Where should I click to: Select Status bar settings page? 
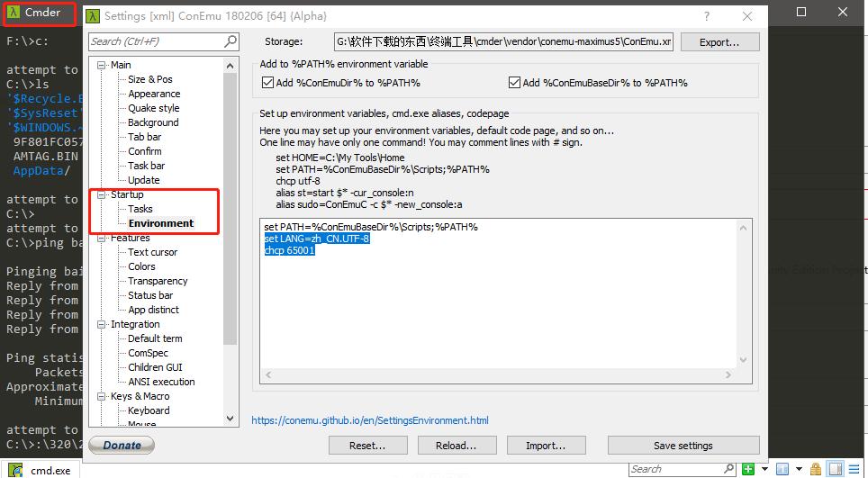150,295
